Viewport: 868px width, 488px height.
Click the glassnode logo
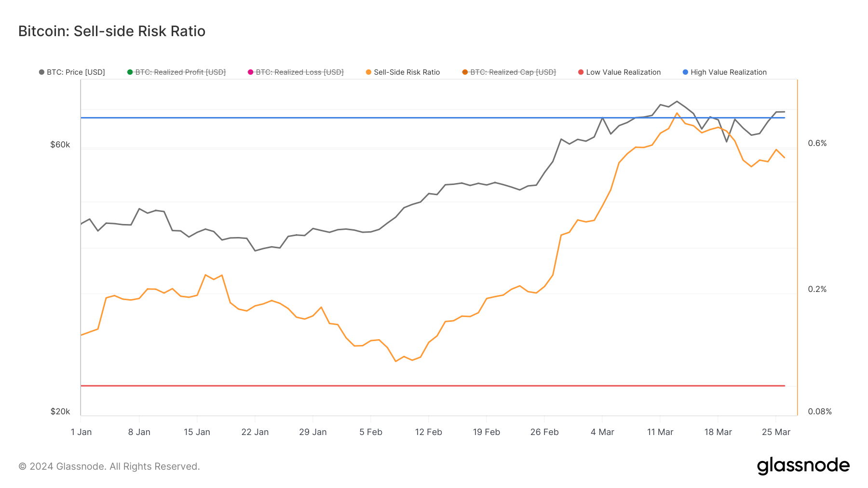click(804, 465)
